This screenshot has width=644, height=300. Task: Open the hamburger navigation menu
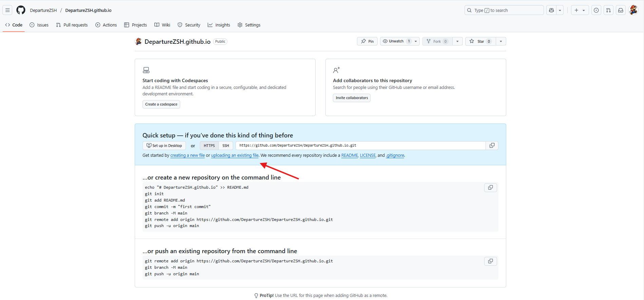[x=7, y=10]
